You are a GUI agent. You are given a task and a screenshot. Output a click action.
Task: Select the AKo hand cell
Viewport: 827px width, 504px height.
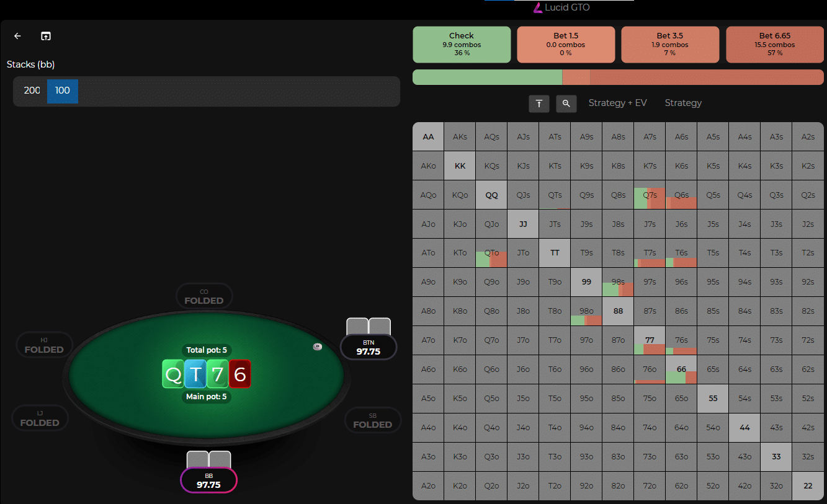pos(428,166)
